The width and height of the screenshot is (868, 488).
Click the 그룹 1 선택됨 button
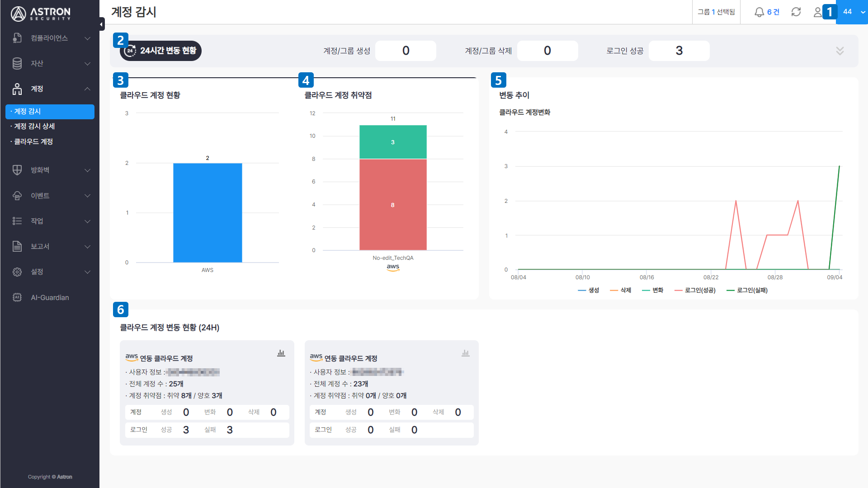[x=716, y=12]
